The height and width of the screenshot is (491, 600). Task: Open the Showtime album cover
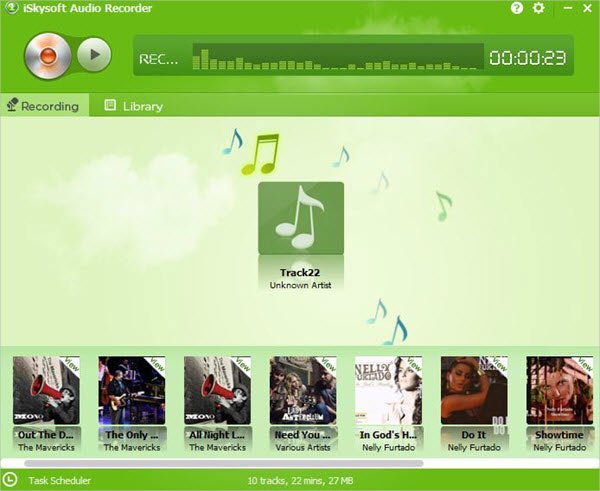[560, 390]
